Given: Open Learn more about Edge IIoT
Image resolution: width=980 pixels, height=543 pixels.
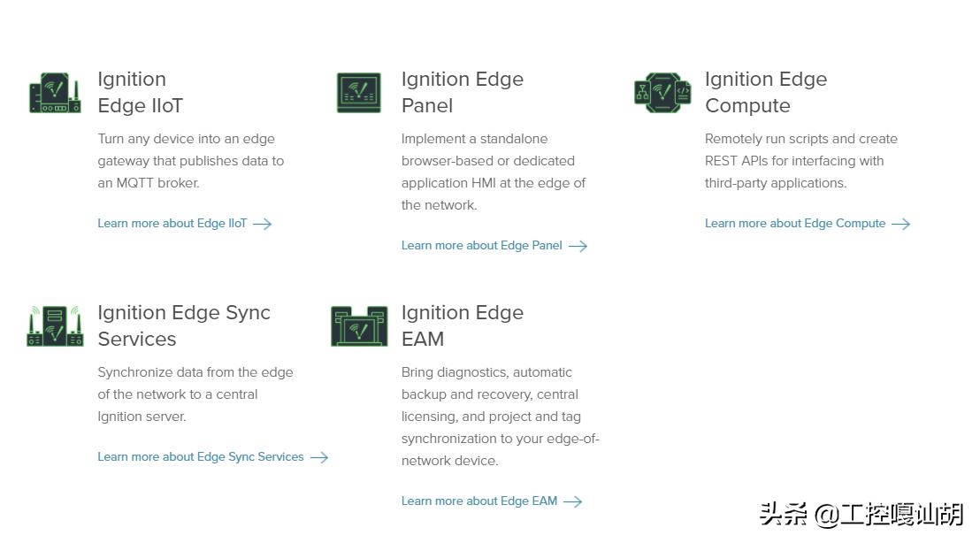Looking at the screenshot, I should tap(172, 224).
